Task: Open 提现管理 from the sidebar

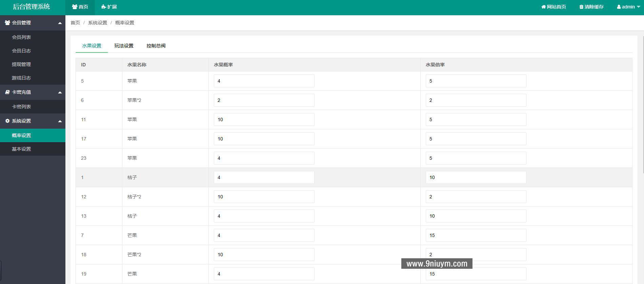Action: click(x=21, y=64)
